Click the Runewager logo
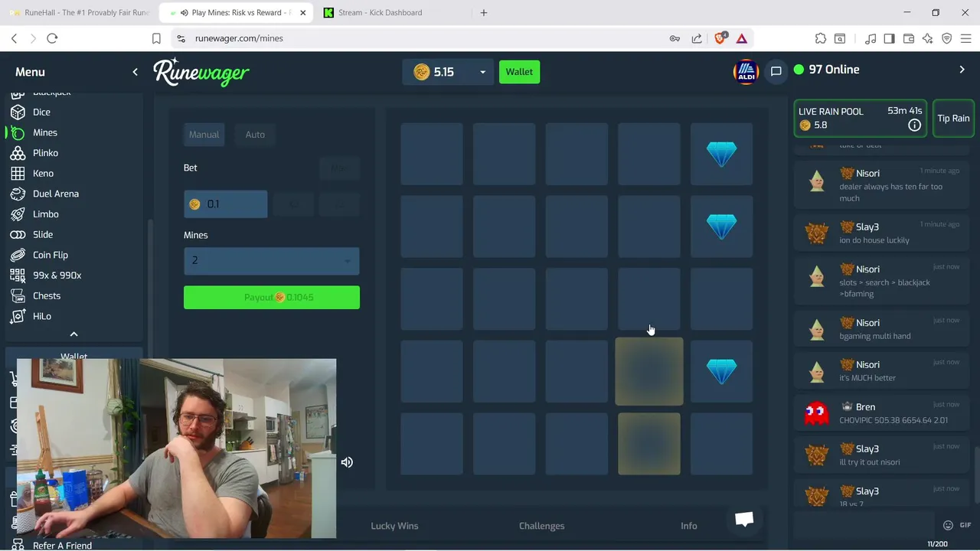The height and width of the screenshot is (551, 980). [x=201, y=72]
